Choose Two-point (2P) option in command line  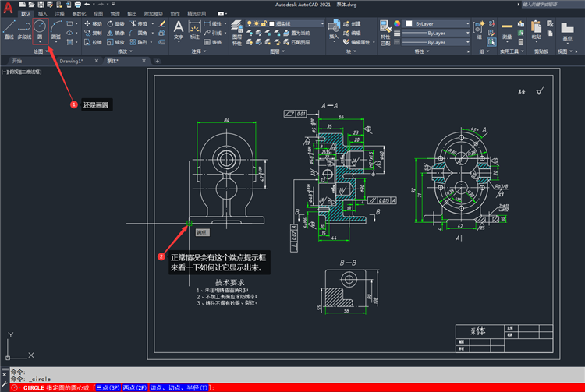135,387
